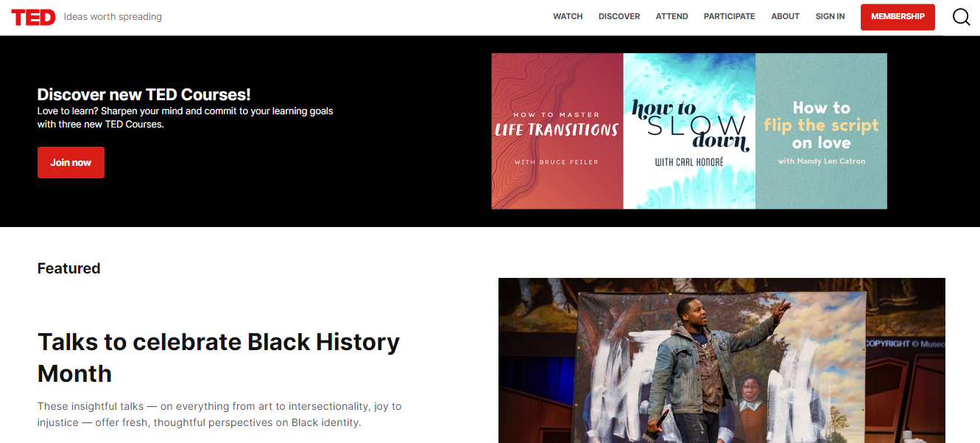Click the These insightful talks description text
The width and height of the screenshot is (980, 443).
pos(219,415)
